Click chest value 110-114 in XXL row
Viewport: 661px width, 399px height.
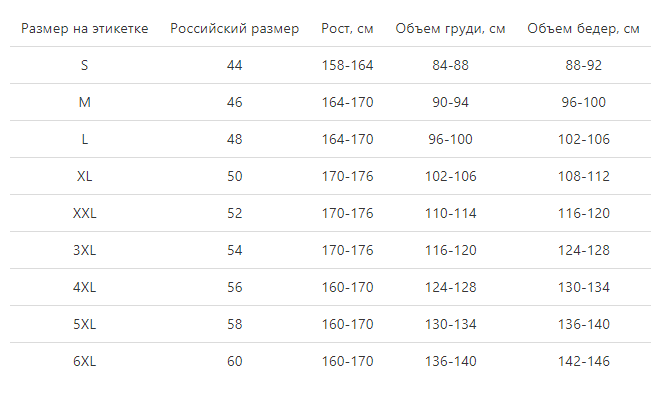pos(450,213)
